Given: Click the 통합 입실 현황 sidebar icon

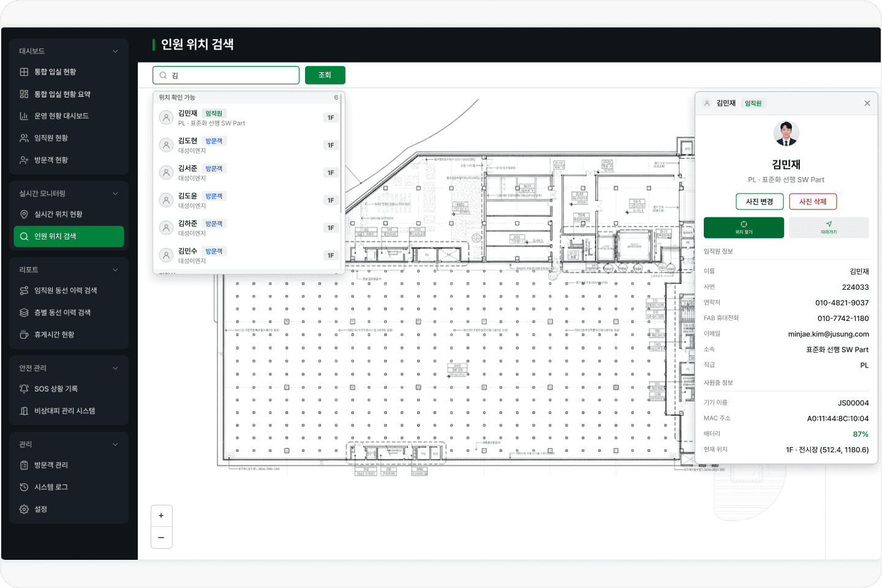Looking at the screenshot, I should (24, 72).
